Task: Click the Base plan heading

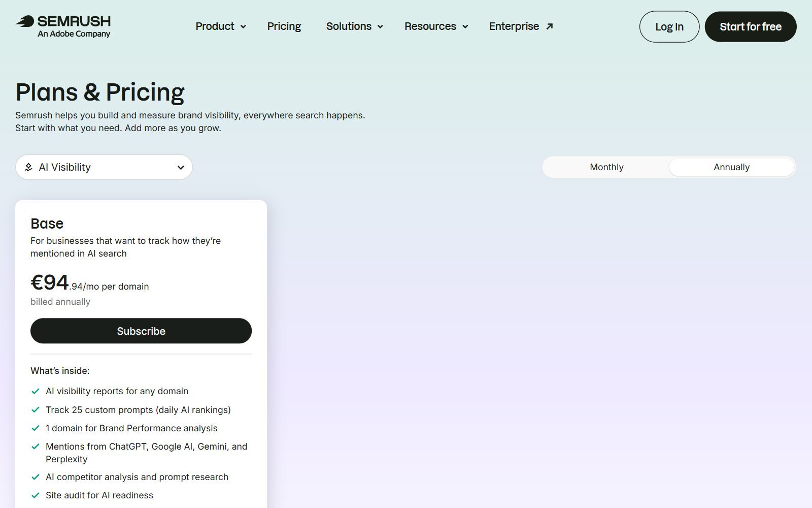Action: click(47, 224)
